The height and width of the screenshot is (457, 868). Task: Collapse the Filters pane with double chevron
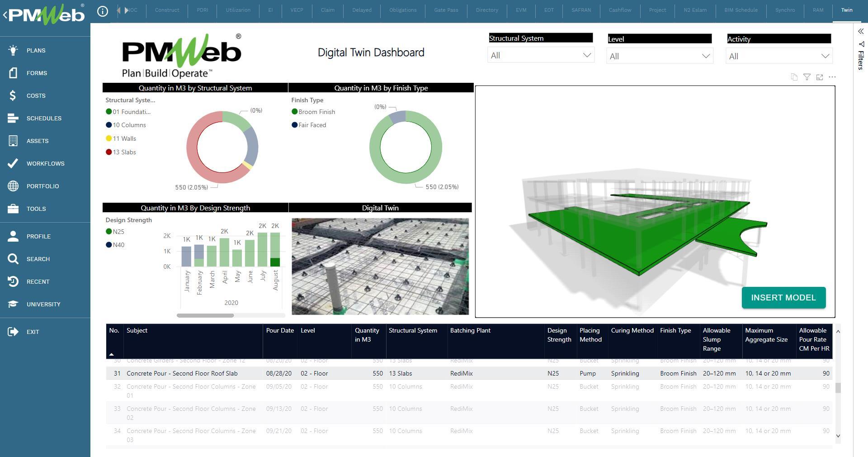pyautogui.click(x=861, y=31)
